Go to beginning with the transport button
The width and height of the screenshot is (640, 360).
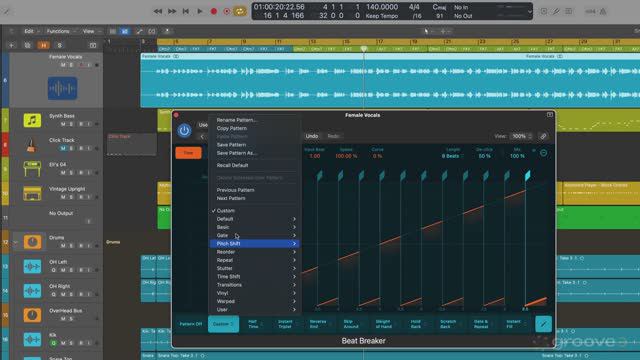pos(186,11)
